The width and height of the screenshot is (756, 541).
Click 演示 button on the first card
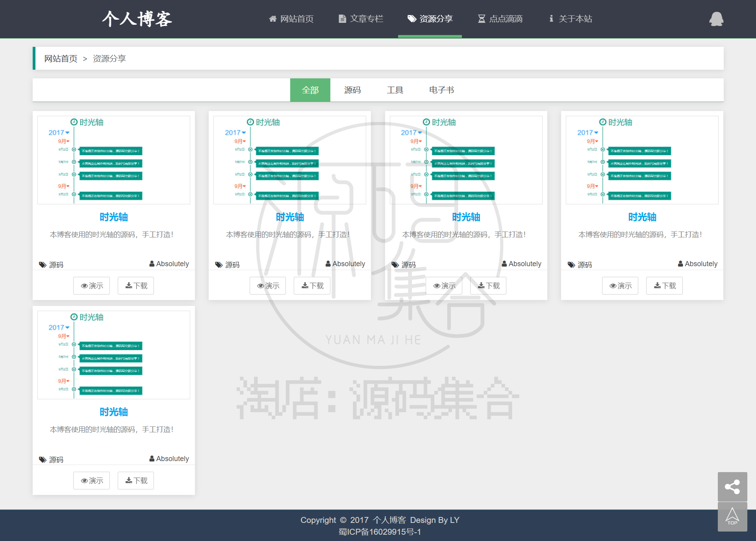click(x=91, y=286)
